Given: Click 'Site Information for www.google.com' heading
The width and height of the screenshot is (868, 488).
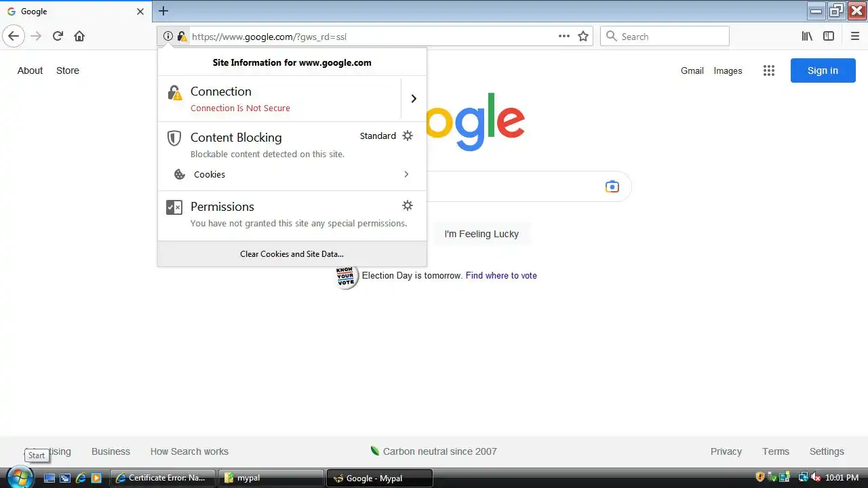Looking at the screenshot, I should pos(292,62).
